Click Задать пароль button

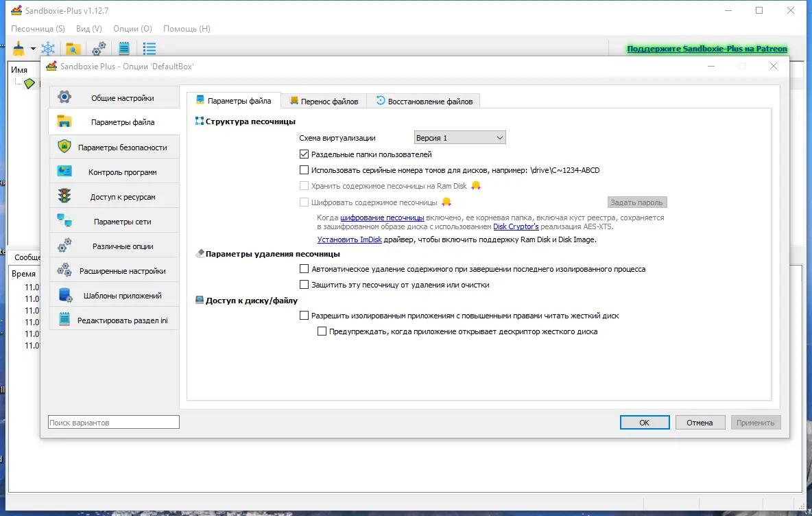(x=637, y=202)
